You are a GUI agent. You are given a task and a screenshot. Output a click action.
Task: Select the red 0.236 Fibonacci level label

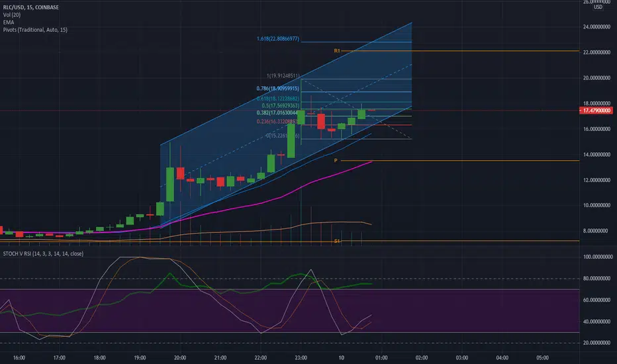click(277, 121)
